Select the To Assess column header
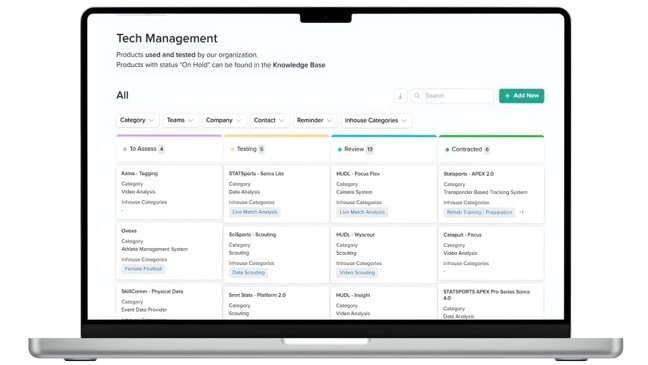The image size is (648, 365). (169, 149)
